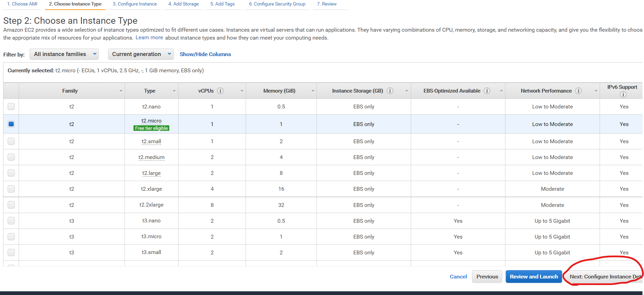Check the t2.medium row checkbox

coord(11,157)
